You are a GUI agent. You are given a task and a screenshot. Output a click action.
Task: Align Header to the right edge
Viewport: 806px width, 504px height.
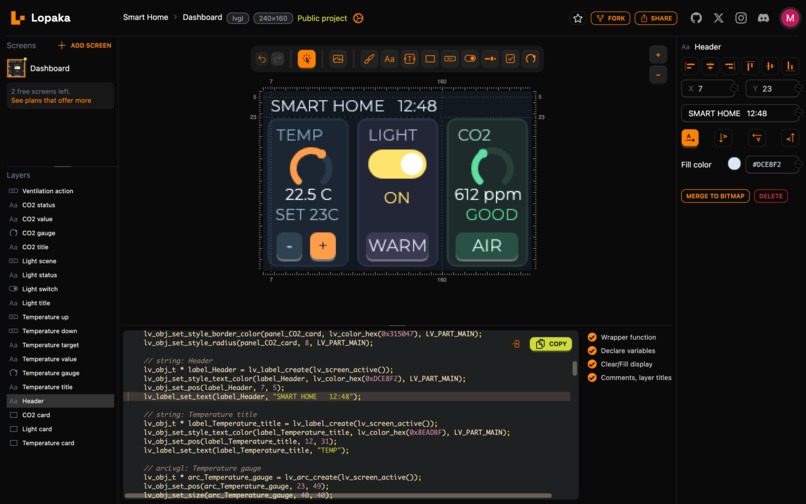pos(729,66)
